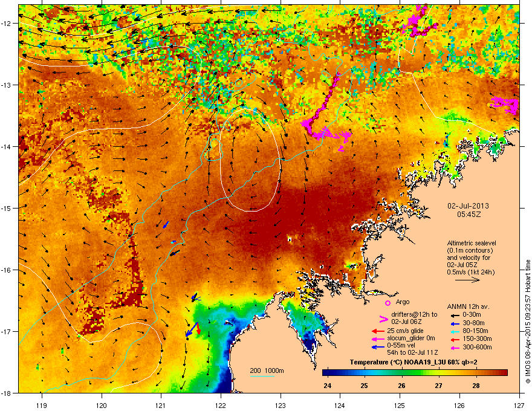This screenshot has height=411, width=532.
Task: Click the 80-150m depth label
Action: (x=475, y=331)
